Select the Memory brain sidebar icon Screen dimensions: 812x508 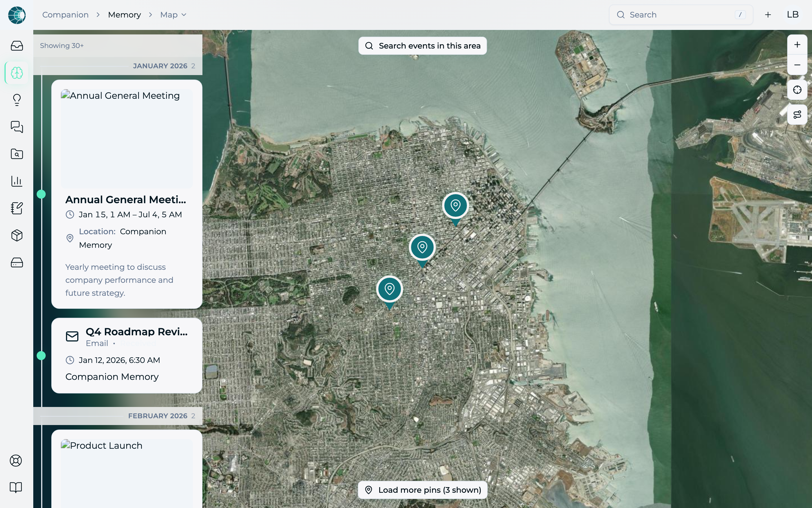17,73
